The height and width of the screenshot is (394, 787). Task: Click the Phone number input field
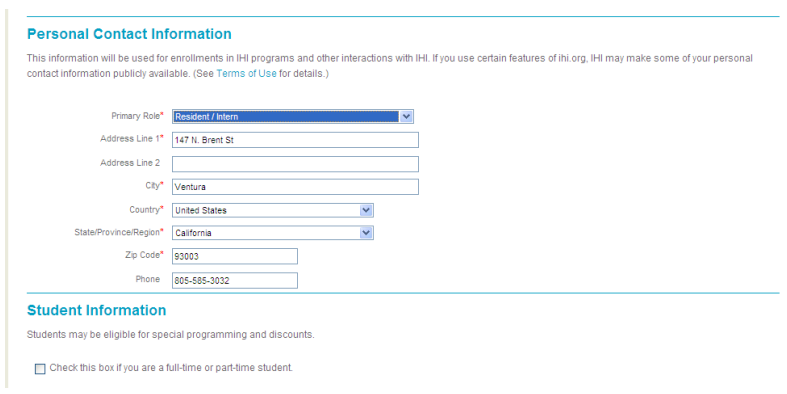[x=234, y=280]
